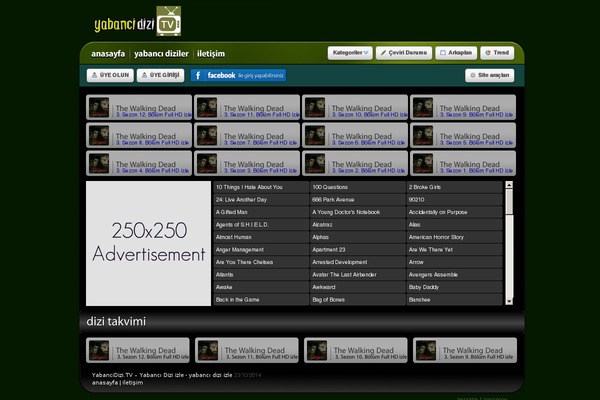This screenshot has width=600, height=400.
Task: Click the Çeviri Durumu button
Action: click(x=404, y=53)
